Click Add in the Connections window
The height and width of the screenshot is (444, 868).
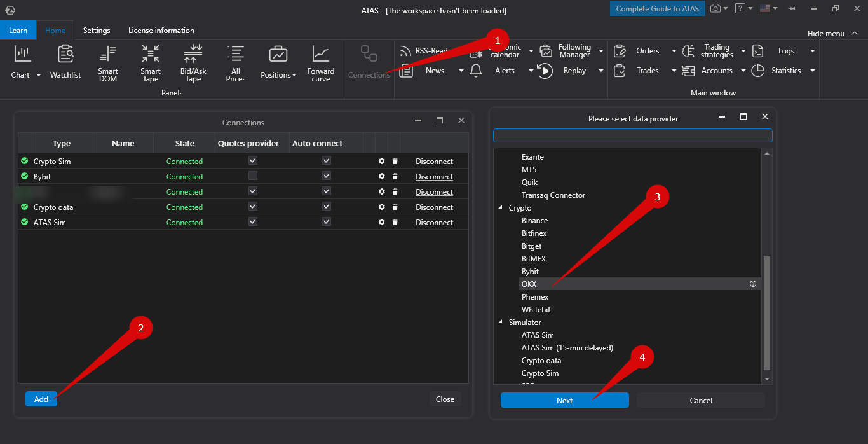(x=41, y=399)
